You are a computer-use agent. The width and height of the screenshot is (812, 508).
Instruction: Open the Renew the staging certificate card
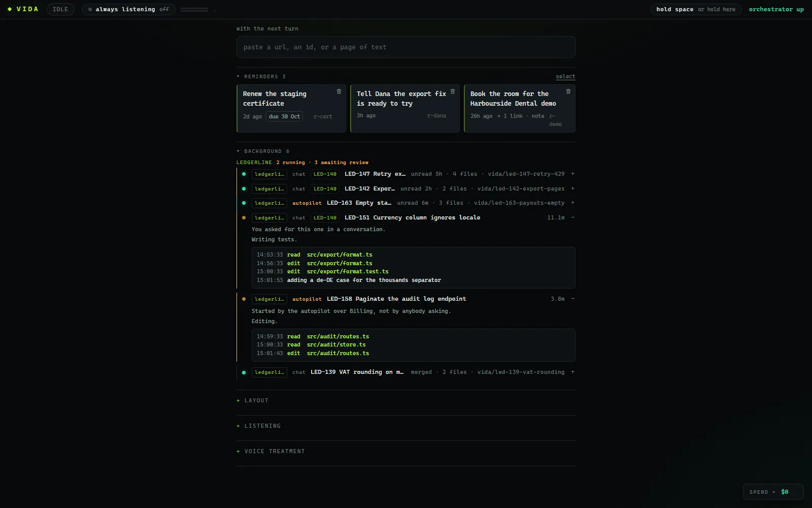click(291, 108)
